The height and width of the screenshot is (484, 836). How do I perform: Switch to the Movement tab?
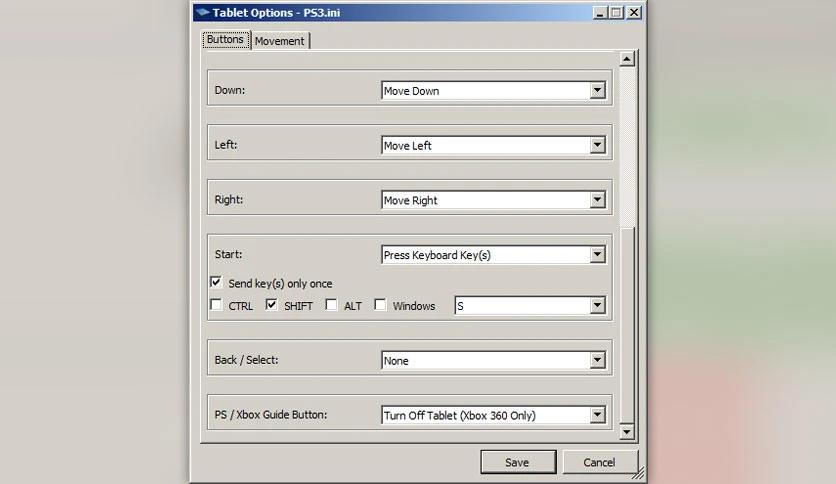coord(280,41)
